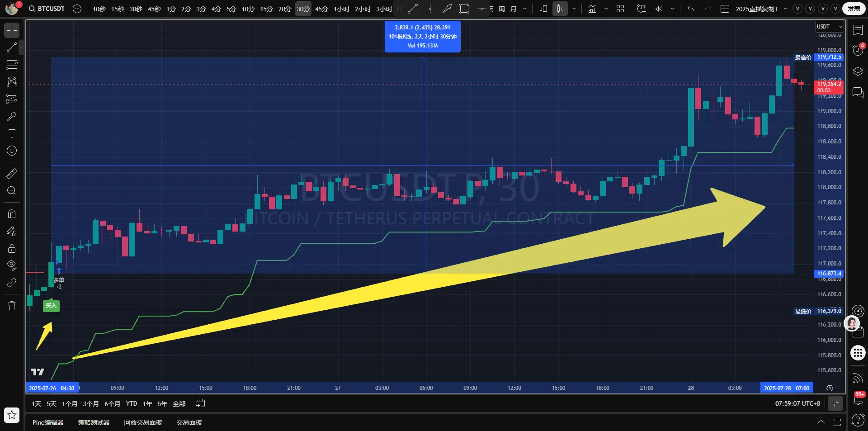
Task: Start bar replay mode
Action: click(x=659, y=9)
